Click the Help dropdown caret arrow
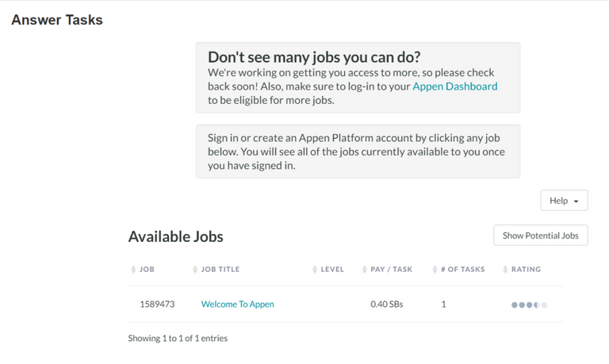The width and height of the screenshot is (609, 364). click(x=576, y=201)
